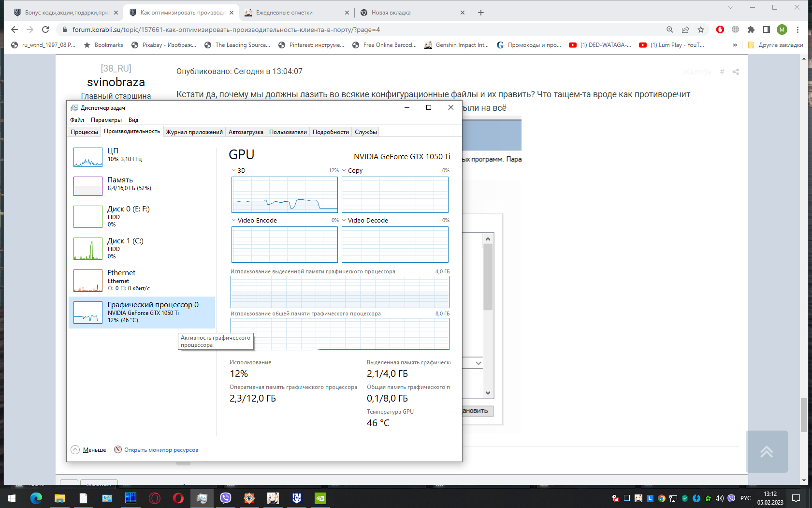Collapse the 3D graph dropdown chevron
This screenshot has width=812, height=508.
point(233,170)
